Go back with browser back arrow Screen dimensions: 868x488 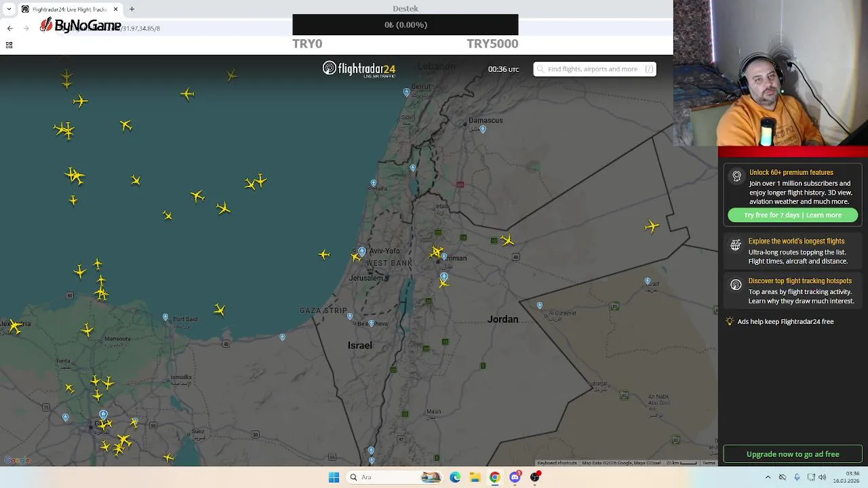coord(9,28)
